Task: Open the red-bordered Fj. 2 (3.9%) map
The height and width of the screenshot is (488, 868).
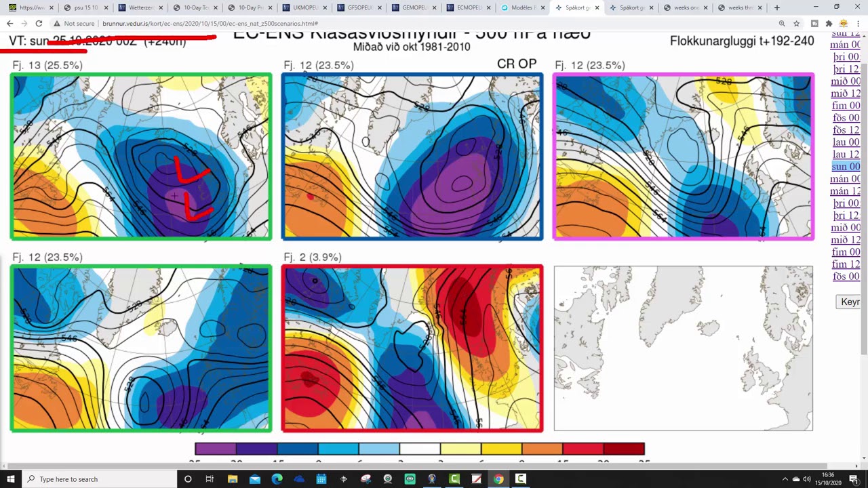Action: pos(412,348)
